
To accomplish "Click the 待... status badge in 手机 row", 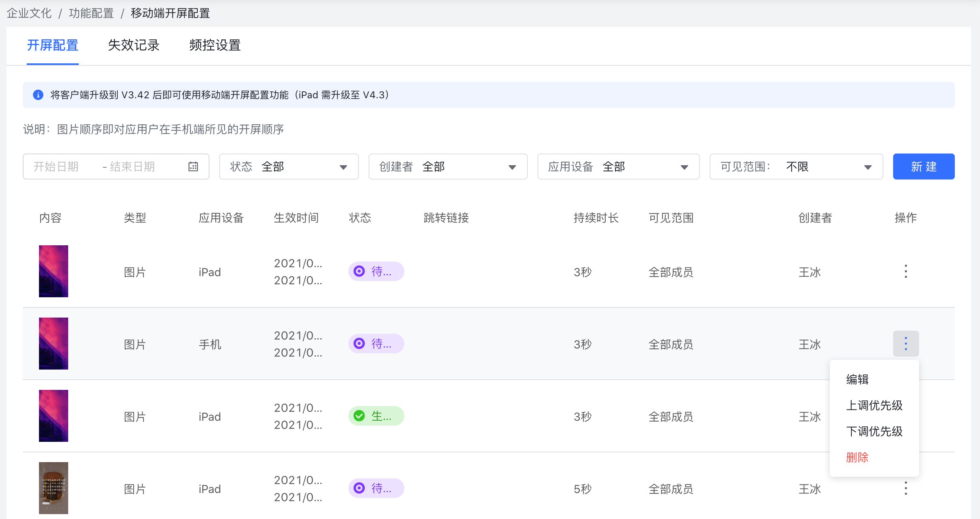I will [x=376, y=344].
